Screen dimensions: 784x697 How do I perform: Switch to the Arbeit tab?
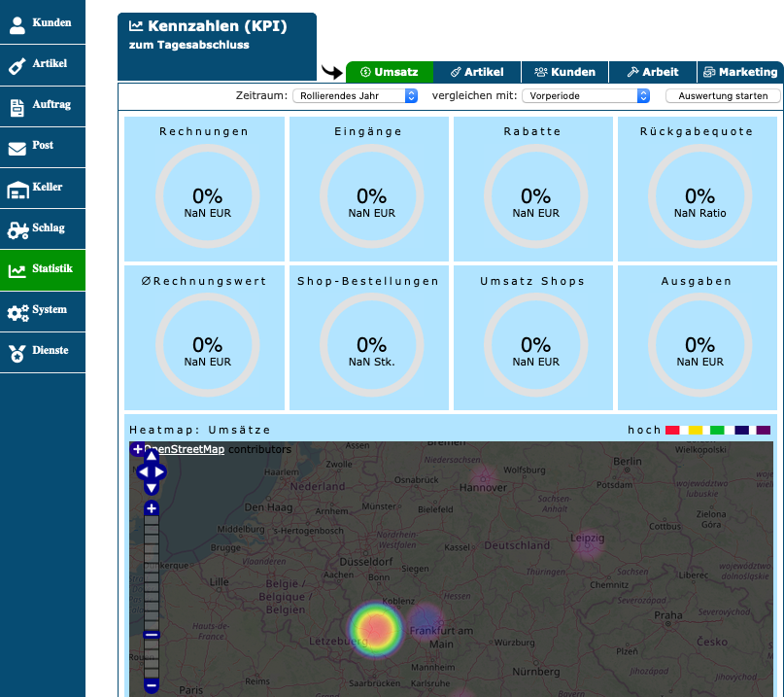[x=653, y=72]
